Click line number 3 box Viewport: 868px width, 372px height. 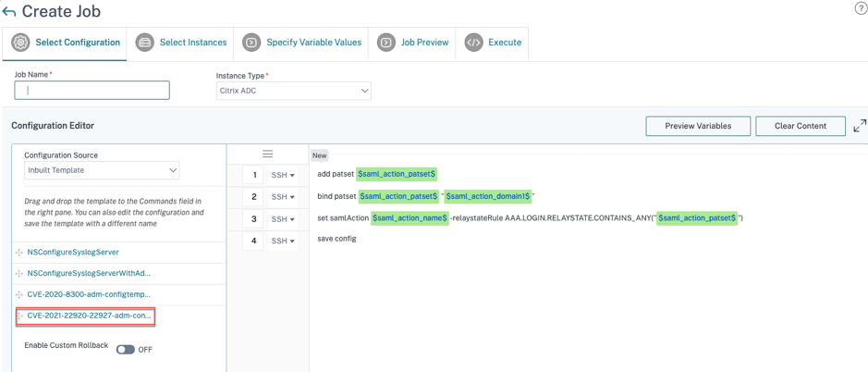253,219
